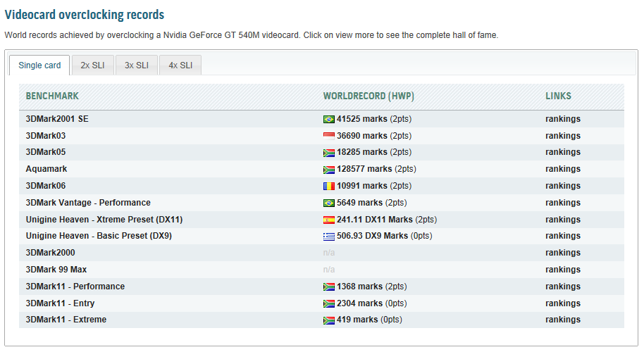Click the flag icon beside 41525 marks
This screenshot has height=352, width=644.
328,120
